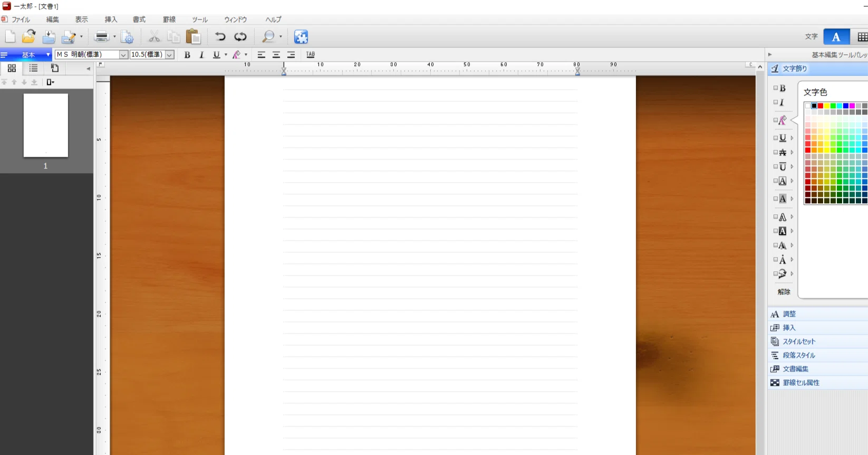Open the print preview settings icon

click(x=127, y=36)
